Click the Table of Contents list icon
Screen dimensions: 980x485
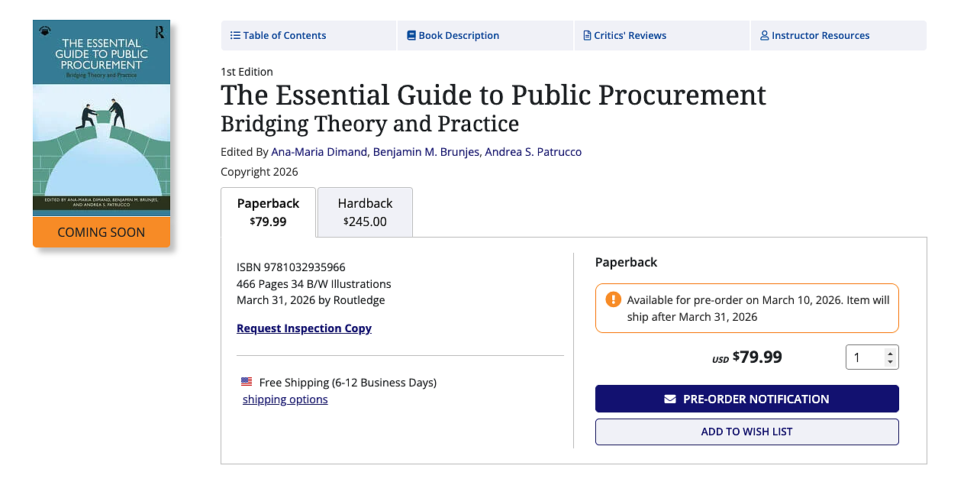pos(235,35)
